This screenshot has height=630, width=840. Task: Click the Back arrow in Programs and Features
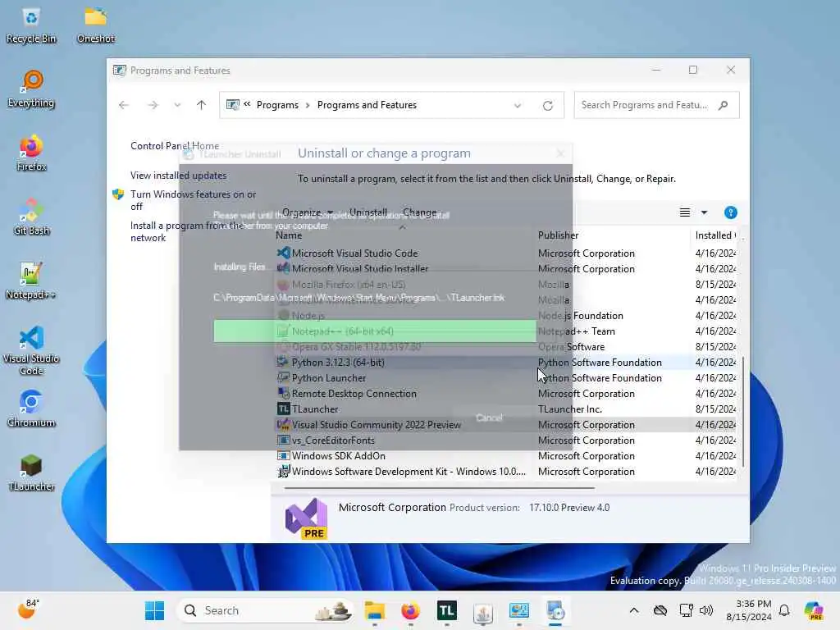point(124,105)
